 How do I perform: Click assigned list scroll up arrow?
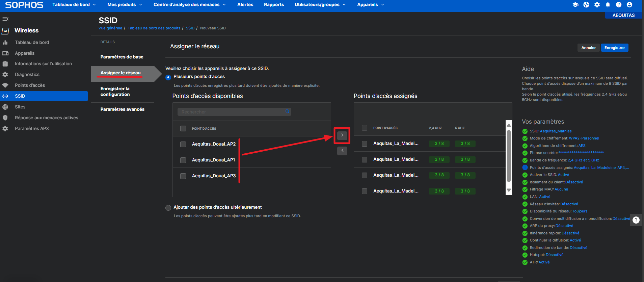509,125
